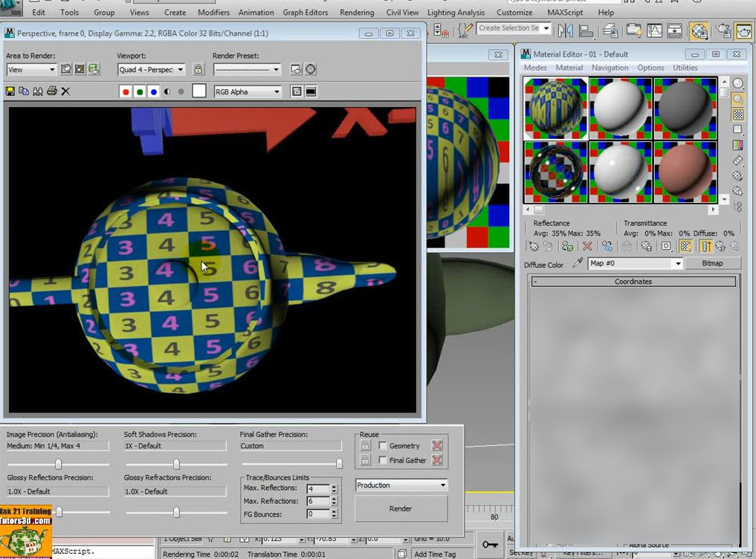Toggle the red channel in rendered frame
The image size is (756, 559).
coord(126,91)
